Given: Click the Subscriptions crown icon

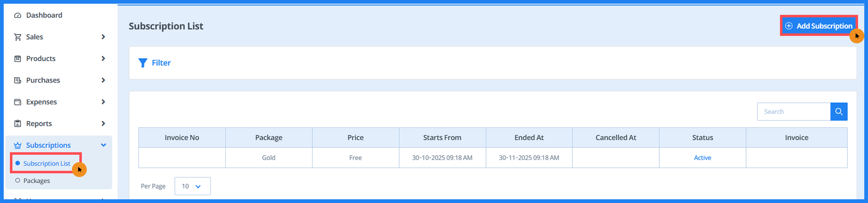Looking at the screenshot, I should tap(17, 145).
